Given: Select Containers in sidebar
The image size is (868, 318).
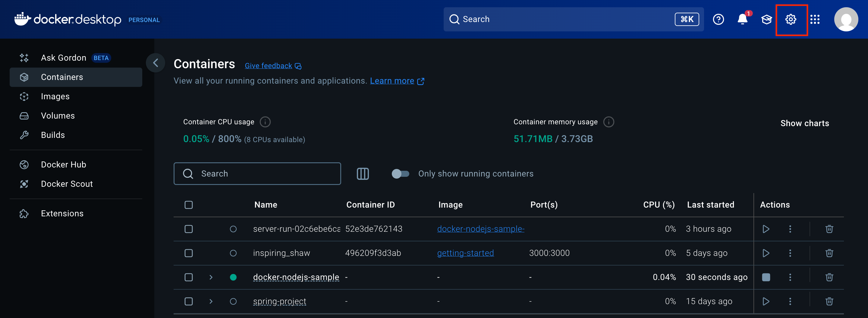Looking at the screenshot, I should 76,77.
